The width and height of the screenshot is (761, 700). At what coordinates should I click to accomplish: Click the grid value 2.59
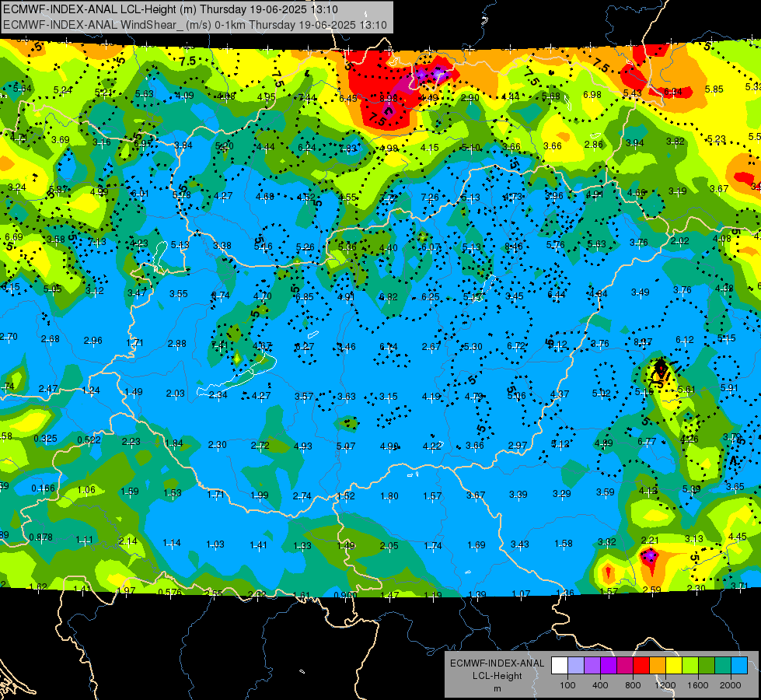652,590
